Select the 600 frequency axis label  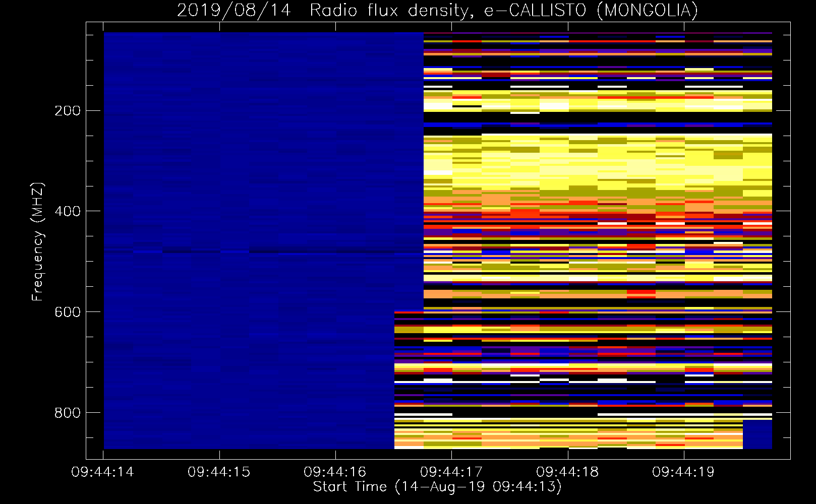click(67, 312)
